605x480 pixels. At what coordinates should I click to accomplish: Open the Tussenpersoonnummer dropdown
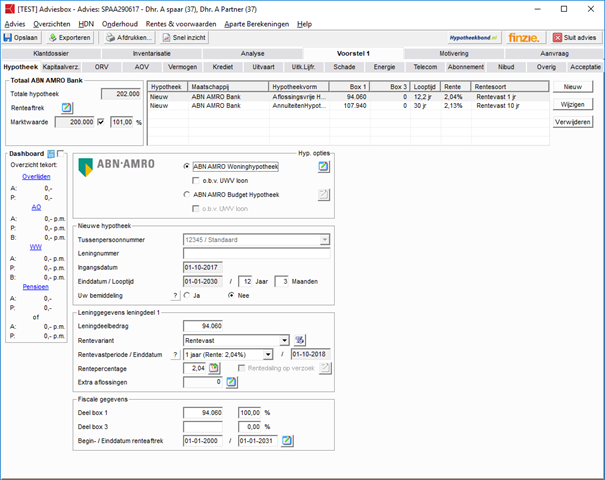325,240
